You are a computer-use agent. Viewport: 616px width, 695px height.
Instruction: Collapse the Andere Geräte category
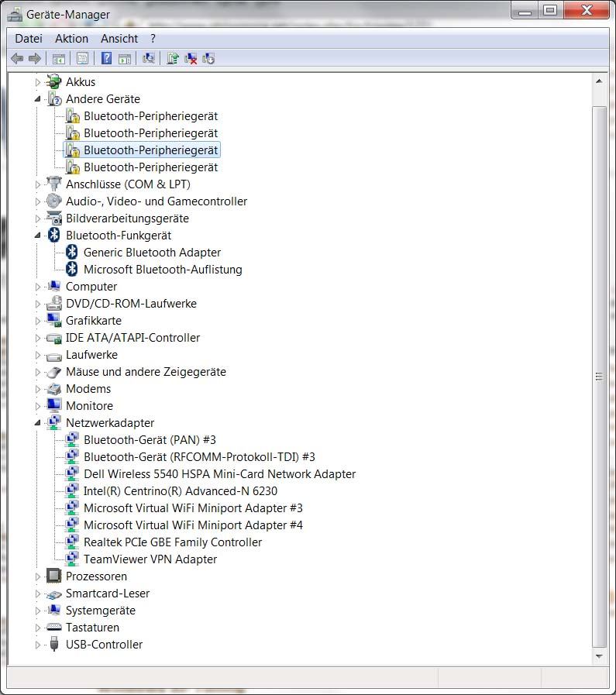coord(38,99)
